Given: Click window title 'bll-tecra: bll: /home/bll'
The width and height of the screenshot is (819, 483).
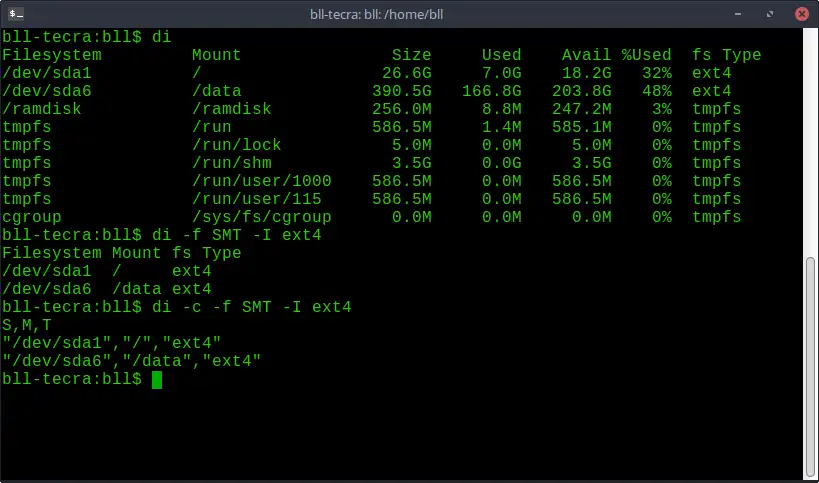Looking at the screenshot, I should coord(377,14).
